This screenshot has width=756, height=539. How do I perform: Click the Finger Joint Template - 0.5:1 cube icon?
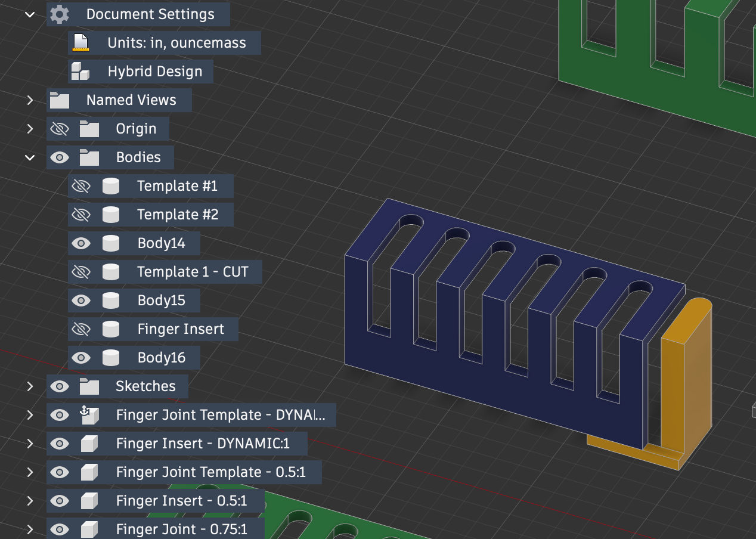pyautogui.click(x=89, y=472)
